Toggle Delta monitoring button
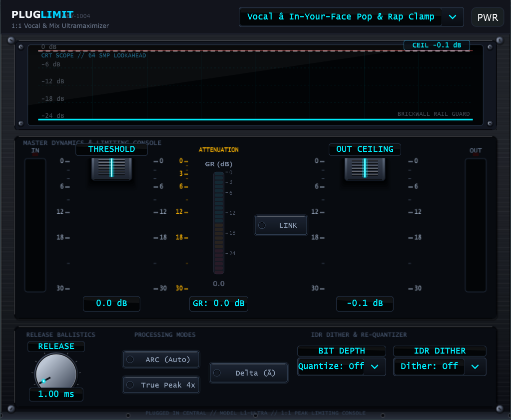The image size is (511, 420). coord(249,373)
